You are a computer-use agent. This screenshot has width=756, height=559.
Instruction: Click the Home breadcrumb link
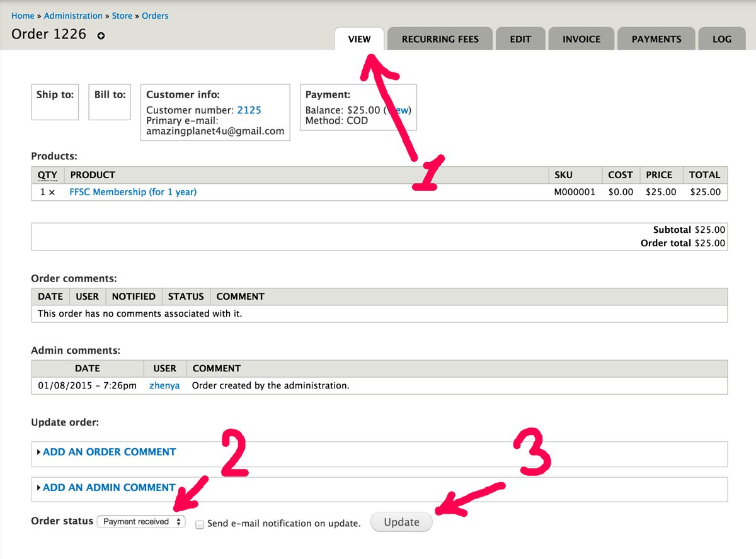click(x=23, y=16)
